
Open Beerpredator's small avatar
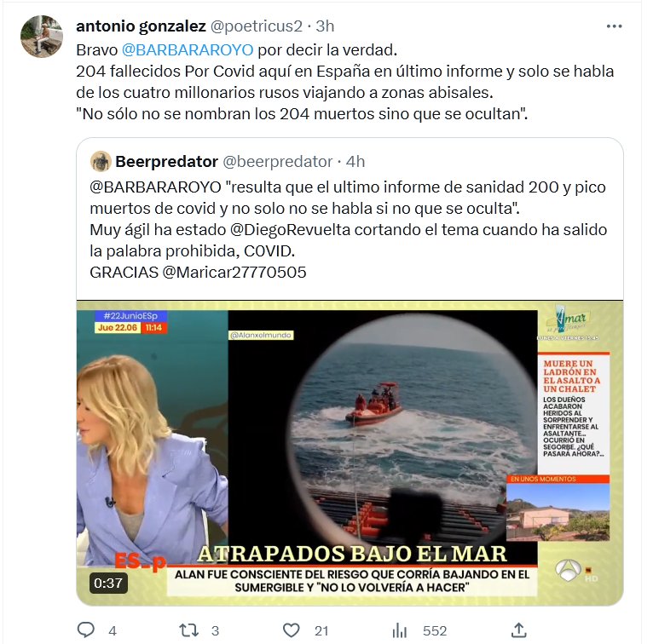(101, 161)
